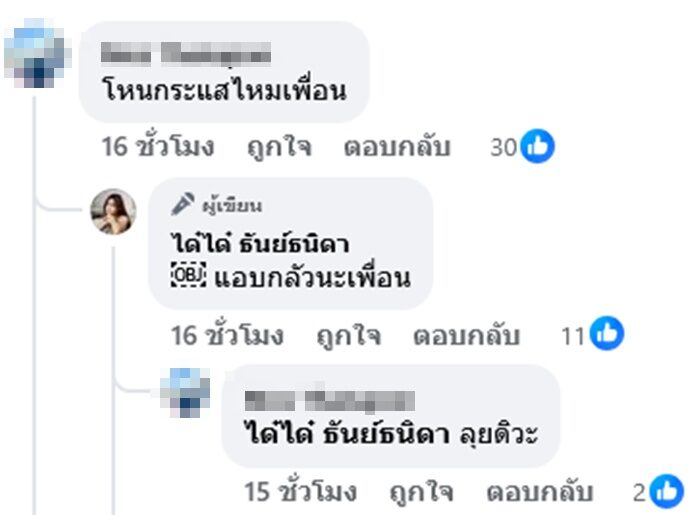Click ตอบกลับ under ลุยดิวะ reply
This screenshot has width=700, height=515.
click(x=539, y=492)
